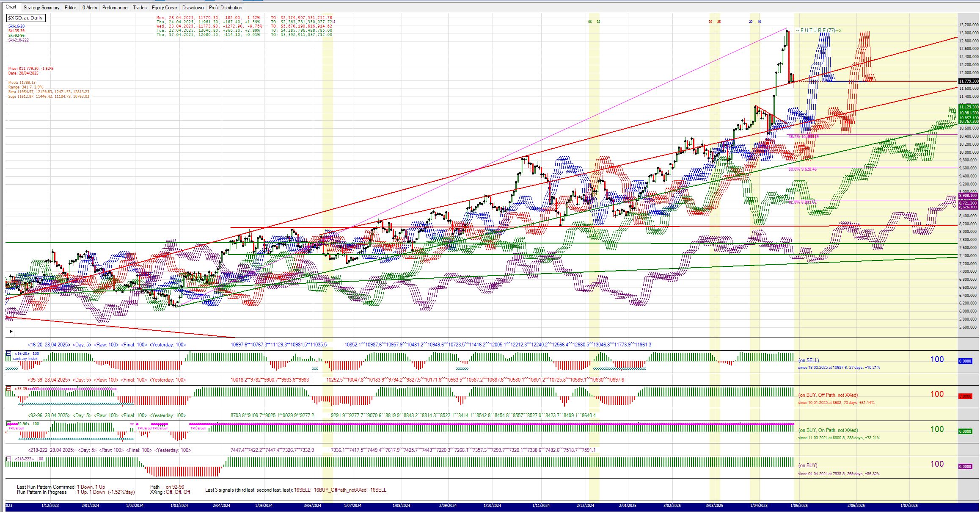Open the Editor tab
Viewport: 980px width, 512px height.
70,8
